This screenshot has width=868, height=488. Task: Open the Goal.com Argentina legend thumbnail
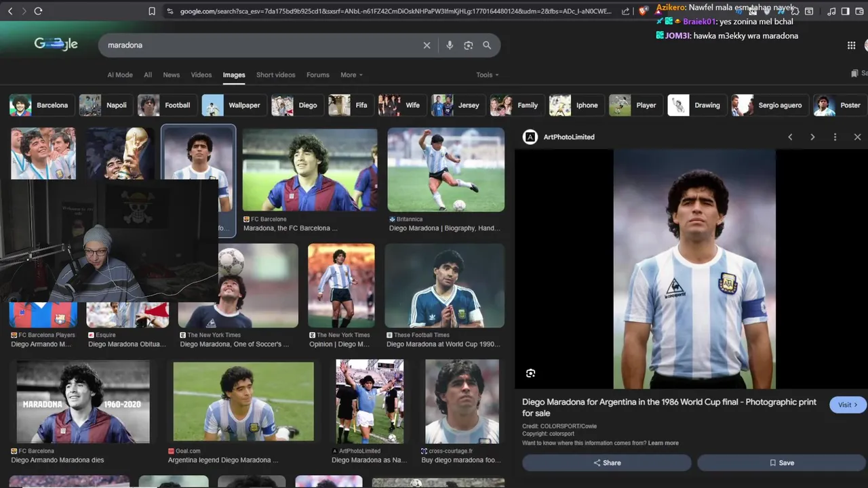pos(243,401)
